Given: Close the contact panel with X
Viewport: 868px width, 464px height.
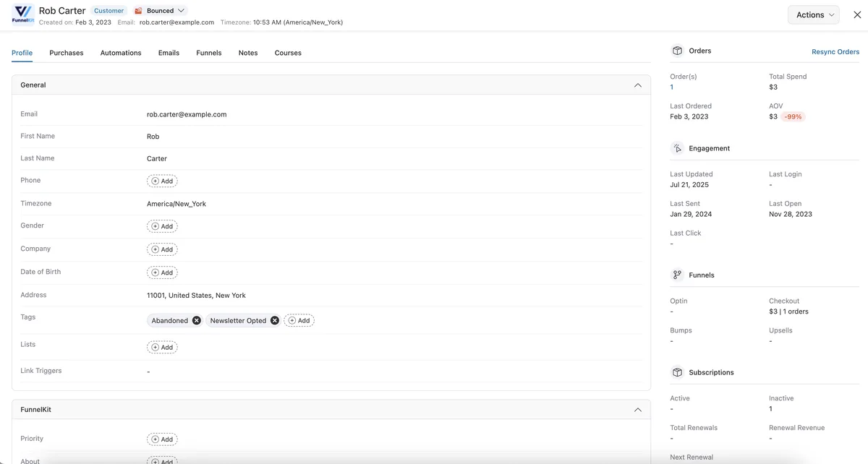Looking at the screenshot, I should [857, 14].
